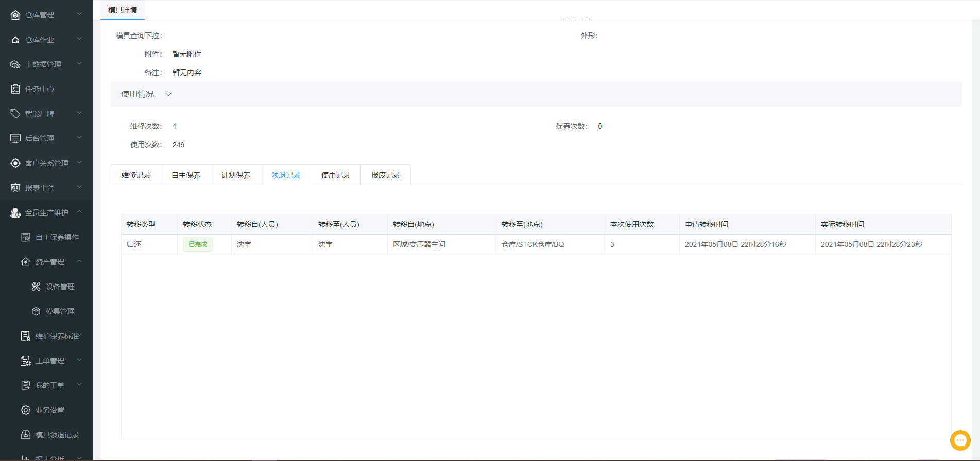The image size is (980, 461).
Task: Click the 业务设置 gear icon
Action: coord(26,410)
